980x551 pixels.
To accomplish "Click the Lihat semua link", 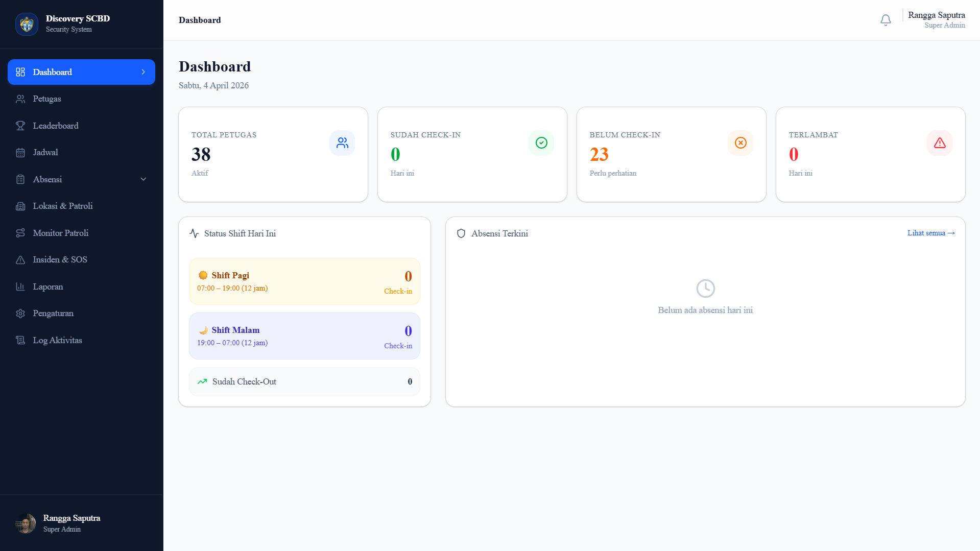I will point(930,233).
